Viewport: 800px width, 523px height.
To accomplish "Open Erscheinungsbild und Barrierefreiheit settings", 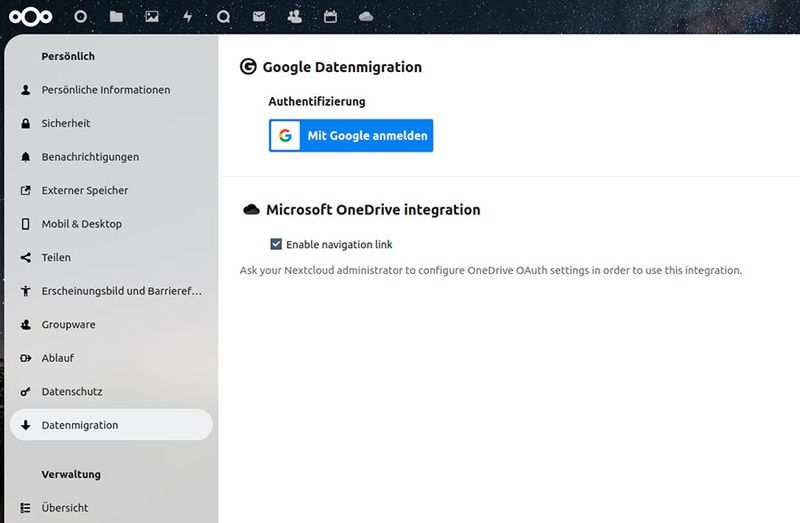I will point(111,291).
